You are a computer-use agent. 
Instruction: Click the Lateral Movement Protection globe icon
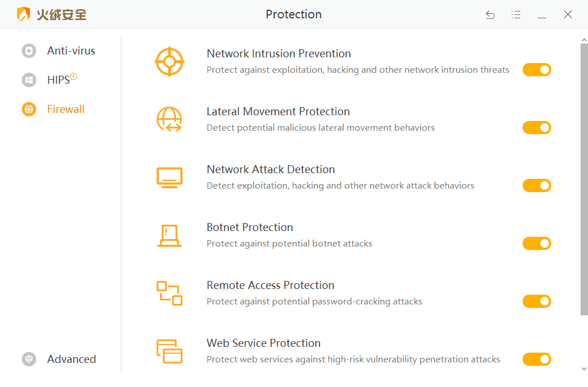[169, 119]
